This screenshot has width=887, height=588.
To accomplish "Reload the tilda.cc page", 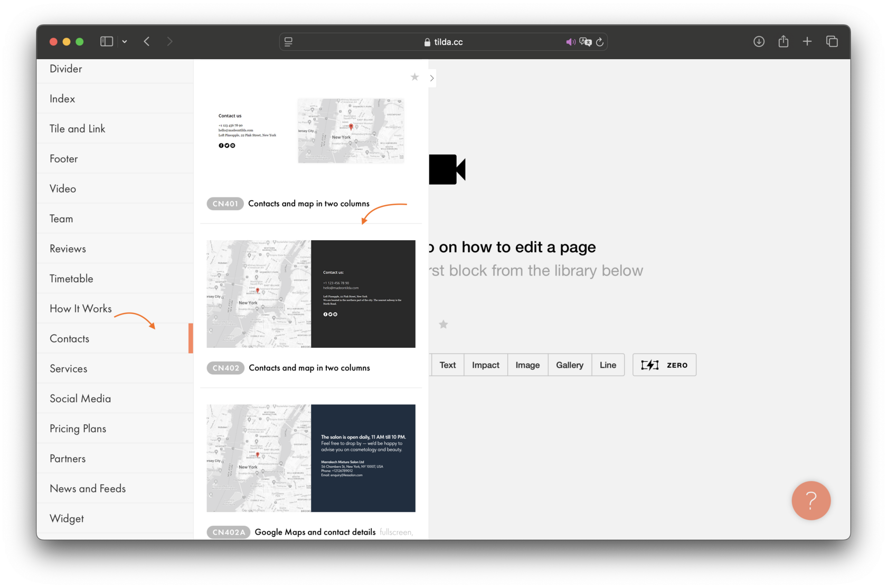I will coord(600,42).
